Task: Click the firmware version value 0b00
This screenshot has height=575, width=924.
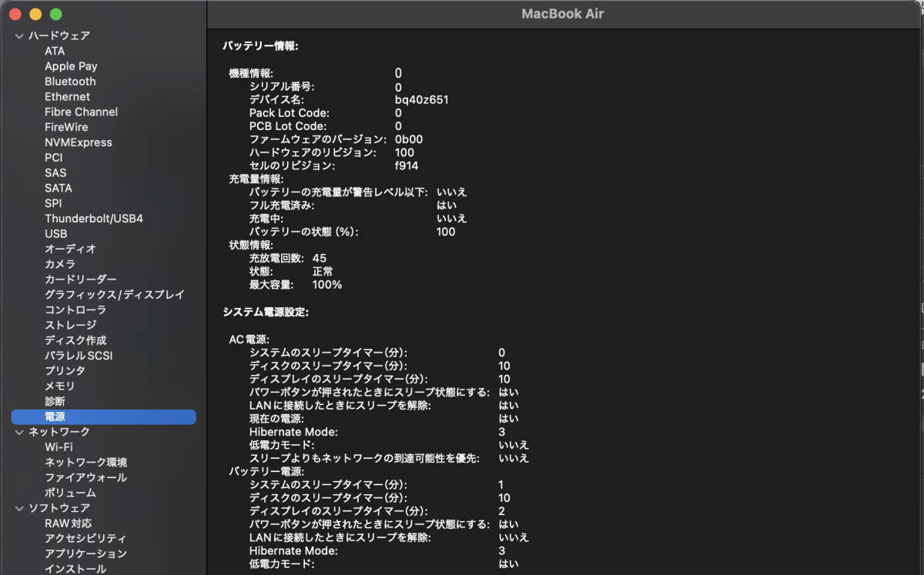Action: click(x=409, y=139)
